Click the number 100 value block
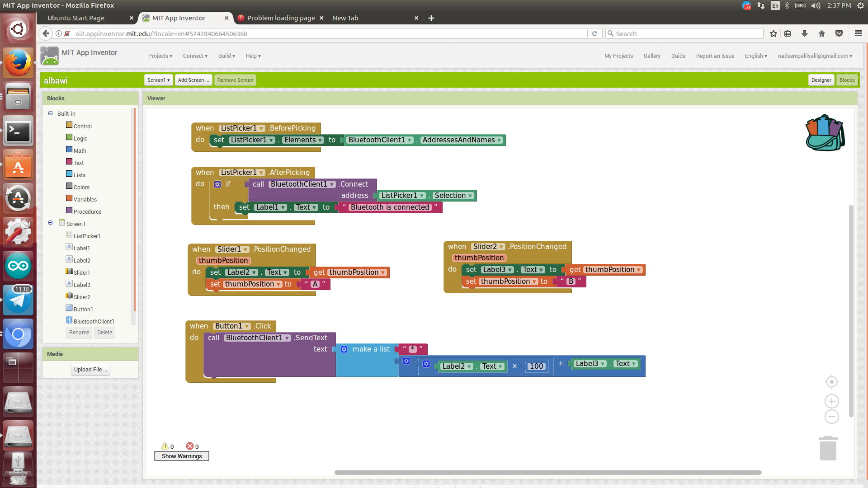Viewport: 868px width, 488px height. pyautogui.click(x=536, y=366)
